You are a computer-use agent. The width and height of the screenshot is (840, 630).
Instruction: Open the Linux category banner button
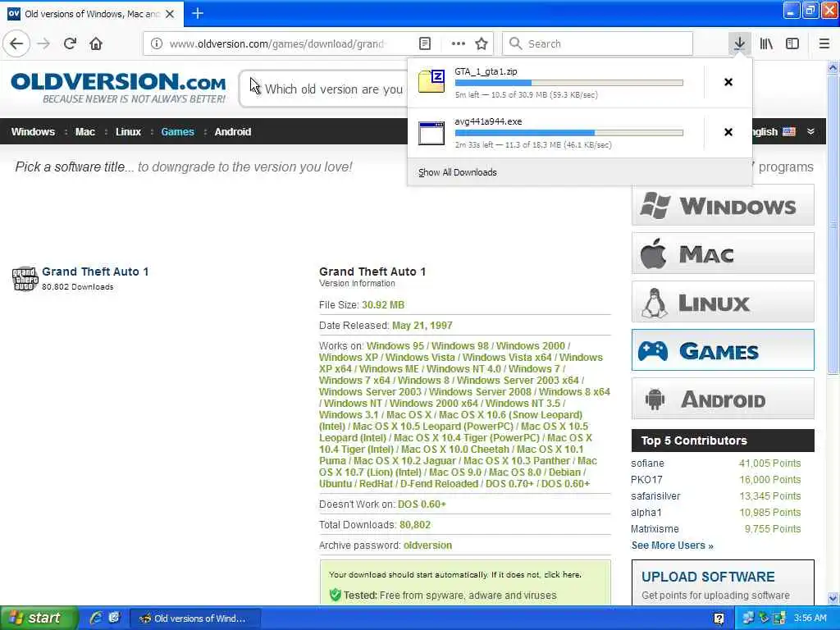[x=723, y=302]
